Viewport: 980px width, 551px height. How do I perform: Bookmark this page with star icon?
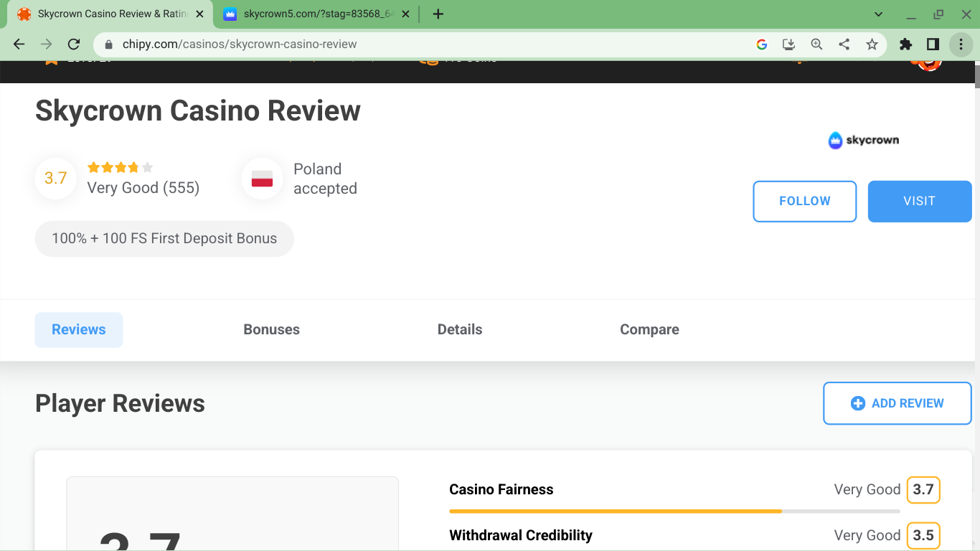[x=872, y=44]
